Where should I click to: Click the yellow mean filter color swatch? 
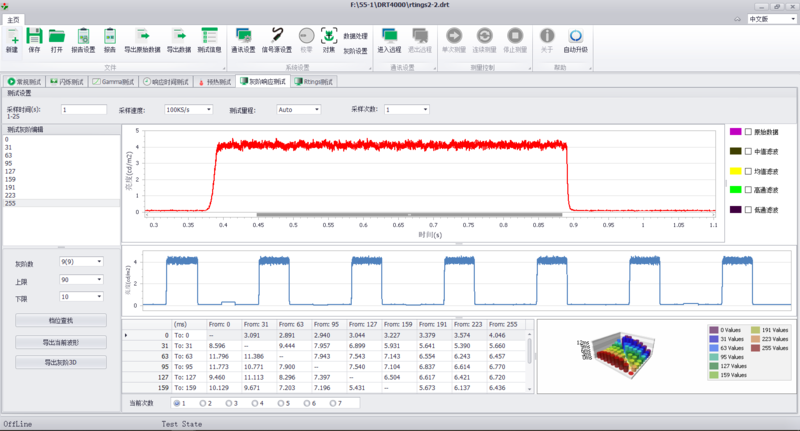[735, 171]
